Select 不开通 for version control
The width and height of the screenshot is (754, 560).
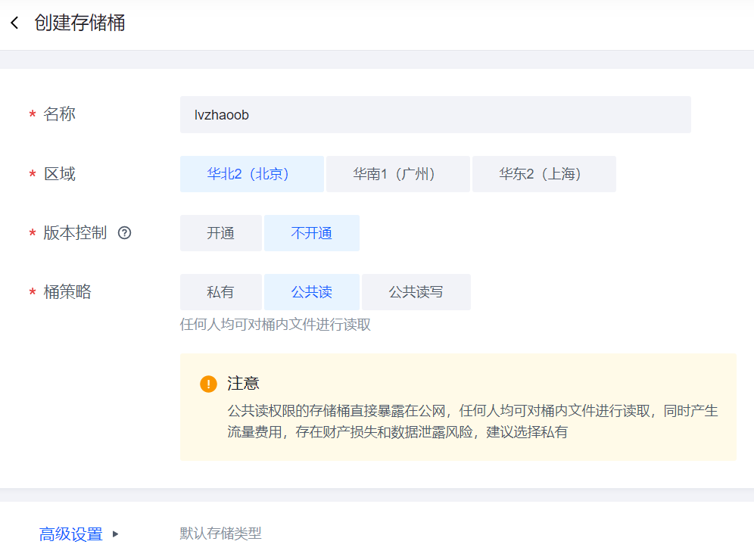coord(311,233)
